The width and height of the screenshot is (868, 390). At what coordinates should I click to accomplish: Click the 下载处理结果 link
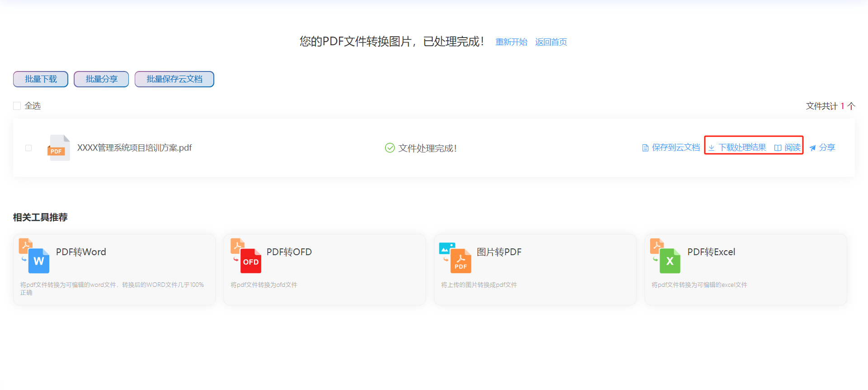742,147
